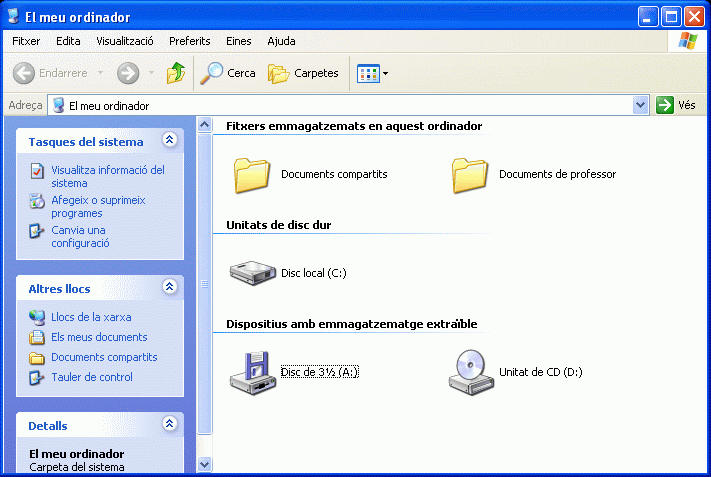
Task: Open the views dropdown in toolbar
Action: 373,73
